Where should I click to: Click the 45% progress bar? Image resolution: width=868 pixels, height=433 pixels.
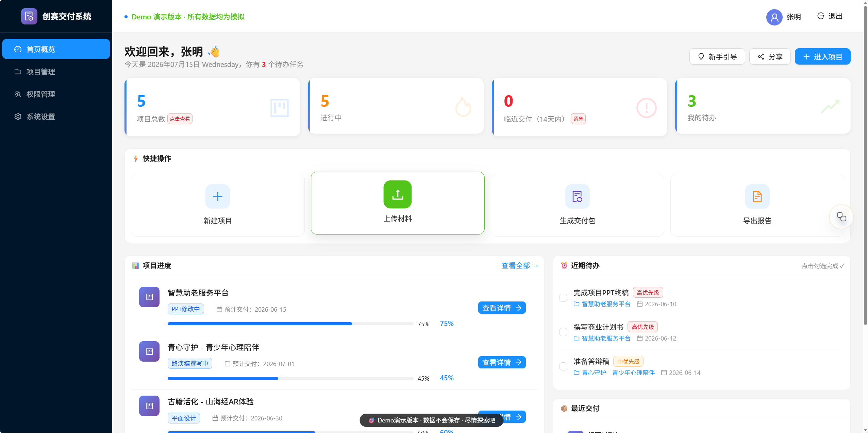290,378
